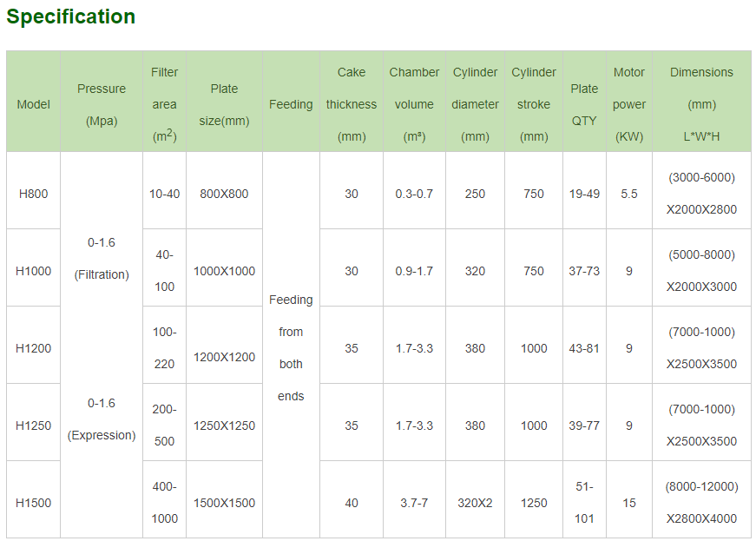The height and width of the screenshot is (541, 756).
Task: Click the 0-1.6 (Expression) pressure text
Action: tap(102, 419)
